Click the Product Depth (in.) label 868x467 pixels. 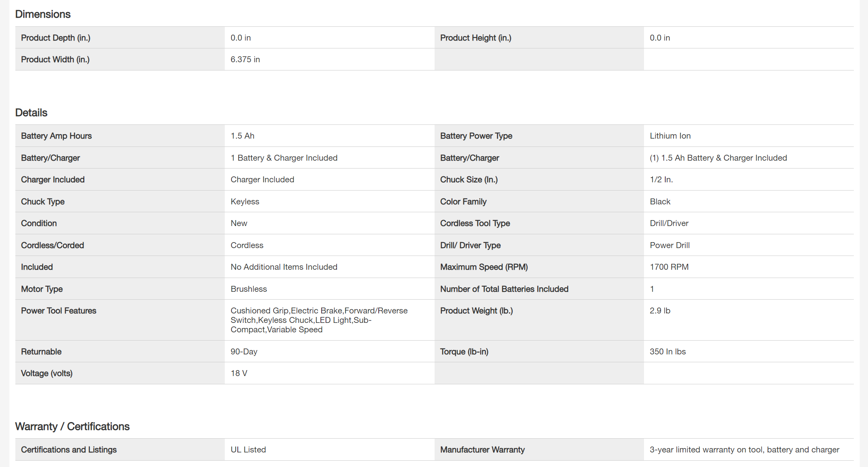point(56,38)
